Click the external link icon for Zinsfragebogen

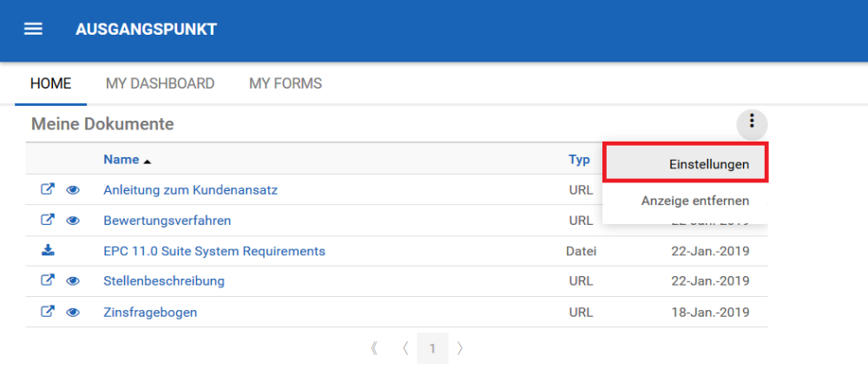coord(48,312)
